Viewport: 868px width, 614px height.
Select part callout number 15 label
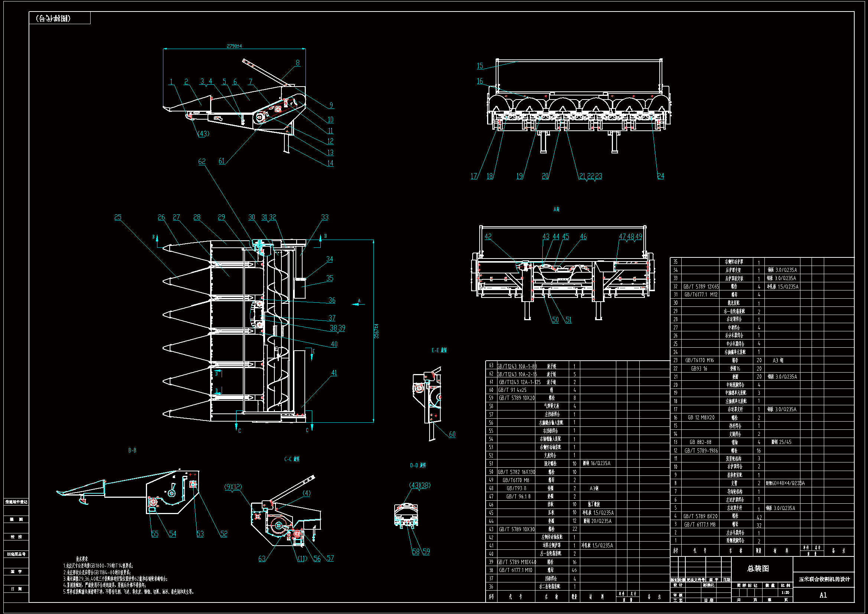[x=480, y=66]
